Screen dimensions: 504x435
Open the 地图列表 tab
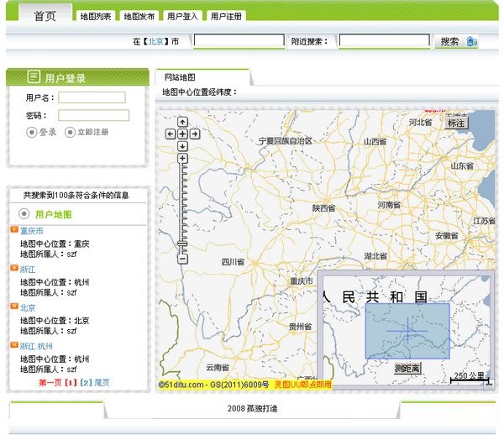coord(96,16)
